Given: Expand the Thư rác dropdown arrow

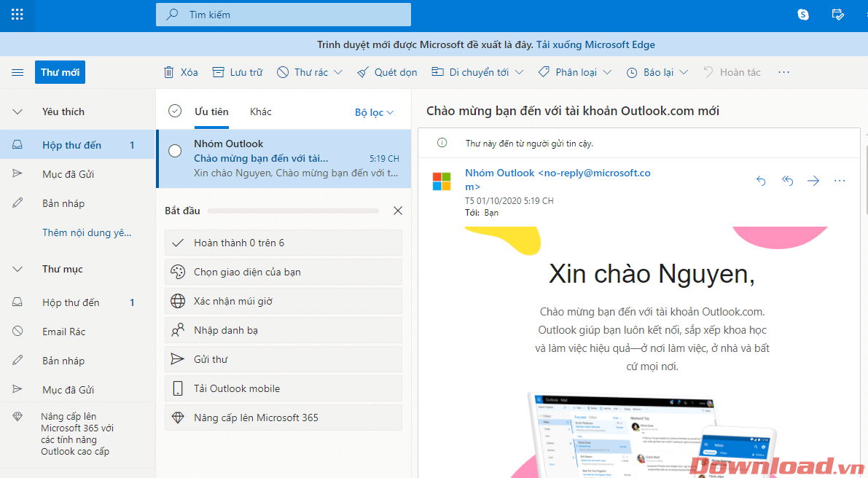Looking at the screenshot, I should [338, 72].
